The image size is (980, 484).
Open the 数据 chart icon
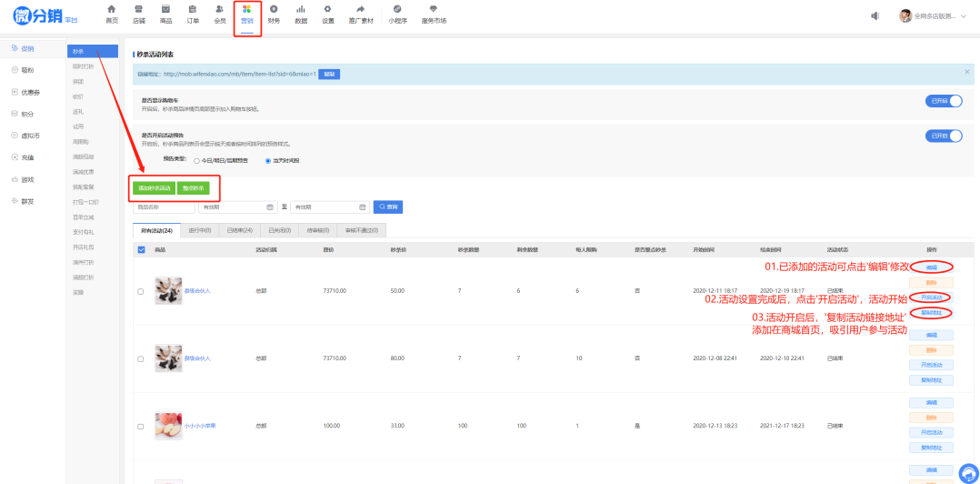(x=301, y=9)
